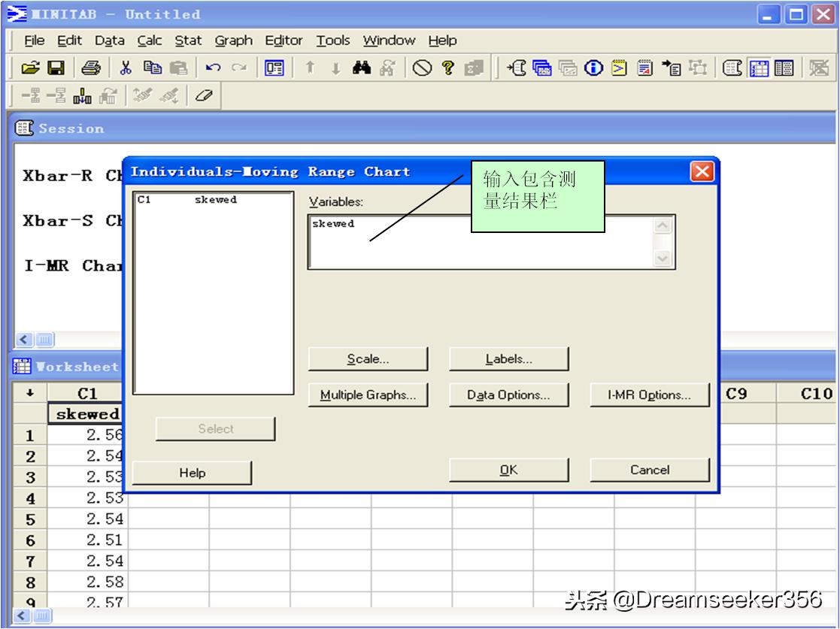Click the data direction arrow in worksheet corner
This screenshot has height=629, width=840.
point(30,394)
